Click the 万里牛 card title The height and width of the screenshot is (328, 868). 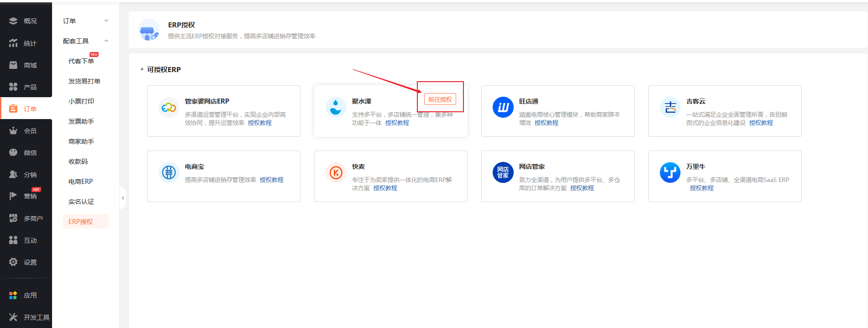pos(696,167)
